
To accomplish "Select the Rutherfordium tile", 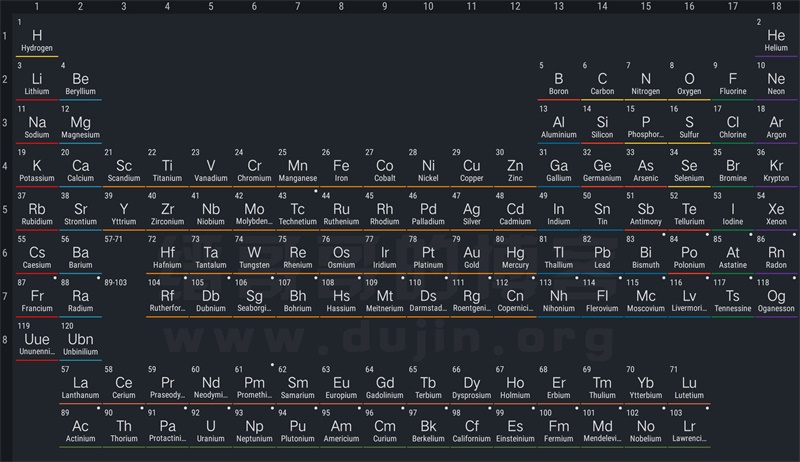I will [x=167, y=296].
